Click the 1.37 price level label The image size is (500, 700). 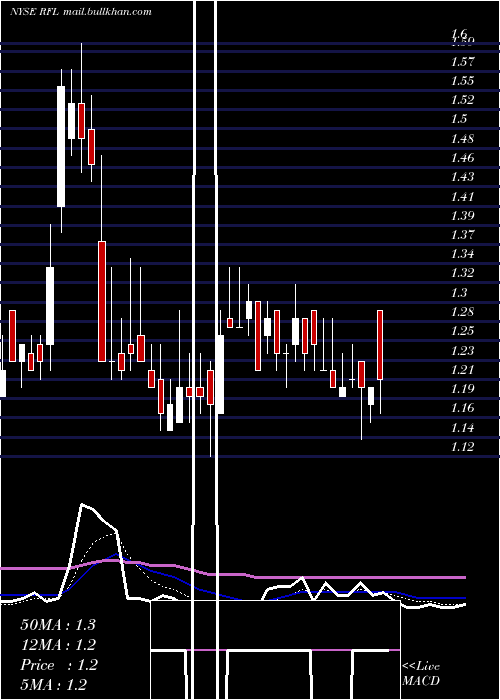pyautogui.click(x=462, y=235)
